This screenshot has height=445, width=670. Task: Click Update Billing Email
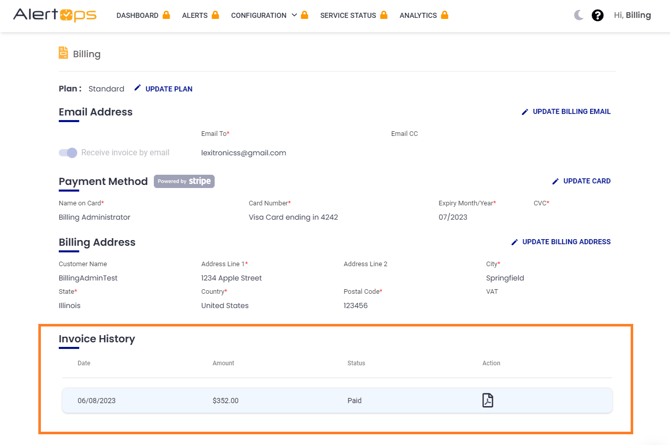(x=566, y=112)
